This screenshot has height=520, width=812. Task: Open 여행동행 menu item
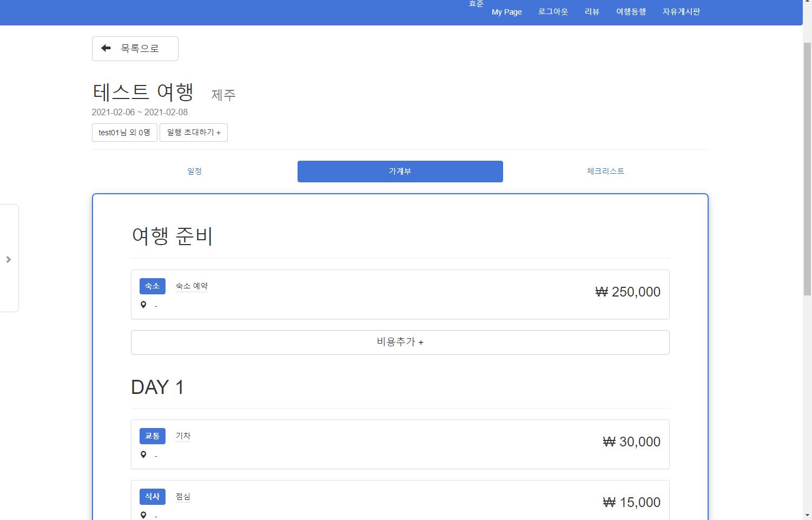(x=631, y=11)
